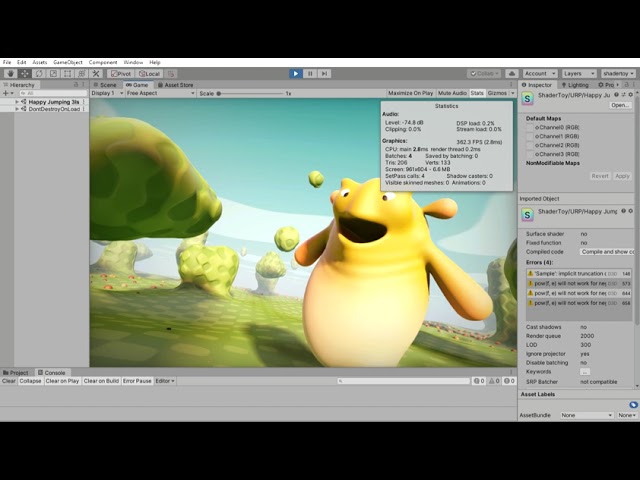This screenshot has width=640, height=480.
Task: Toggle Maximize On Play
Action: pos(410,93)
